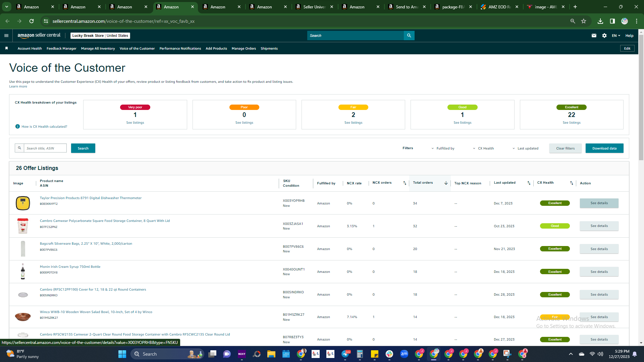Switch to the AMZ EOD Re tab
This screenshot has width=644, height=362.
click(499, 7)
